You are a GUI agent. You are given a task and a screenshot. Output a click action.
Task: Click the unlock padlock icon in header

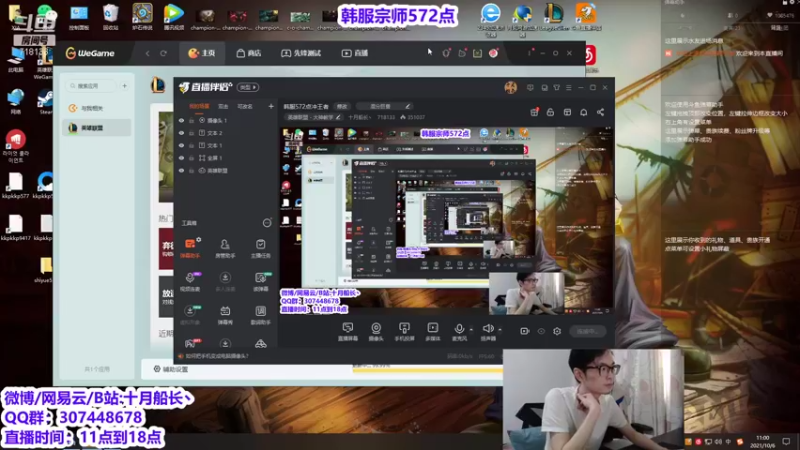[x=551, y=112]
